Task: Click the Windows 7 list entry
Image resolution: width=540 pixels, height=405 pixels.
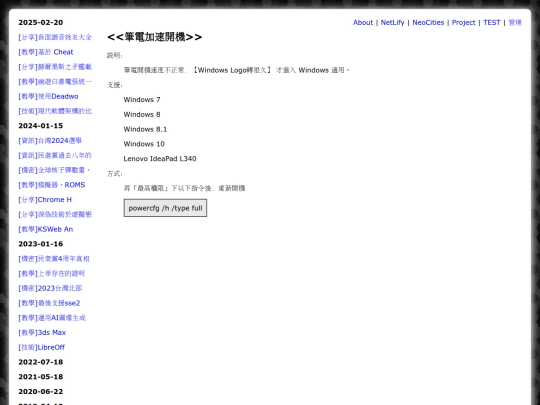Action: coord(142,100)
